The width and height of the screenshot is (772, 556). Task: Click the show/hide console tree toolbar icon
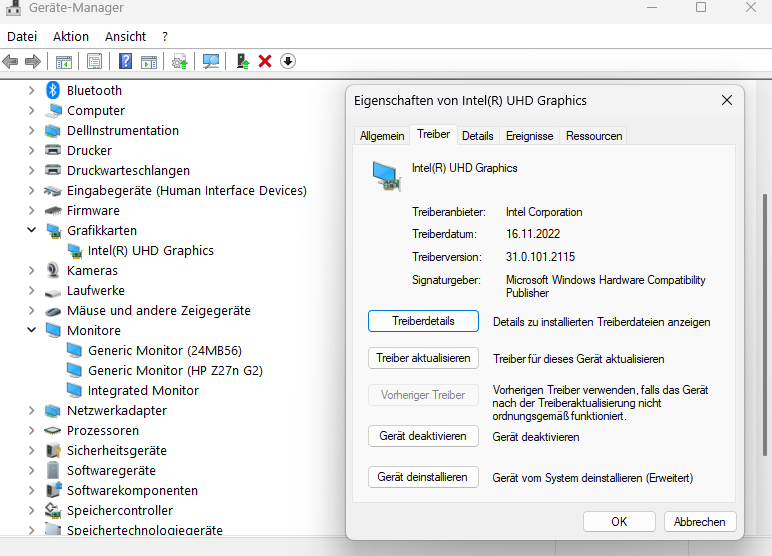[64, 62]
